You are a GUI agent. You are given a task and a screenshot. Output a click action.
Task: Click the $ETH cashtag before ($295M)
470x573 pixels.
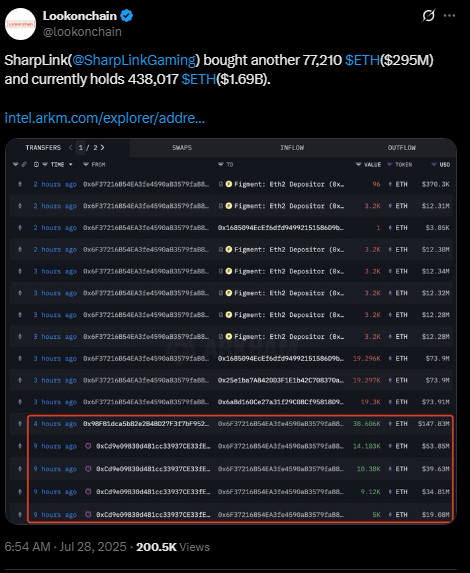click(363, 60)
